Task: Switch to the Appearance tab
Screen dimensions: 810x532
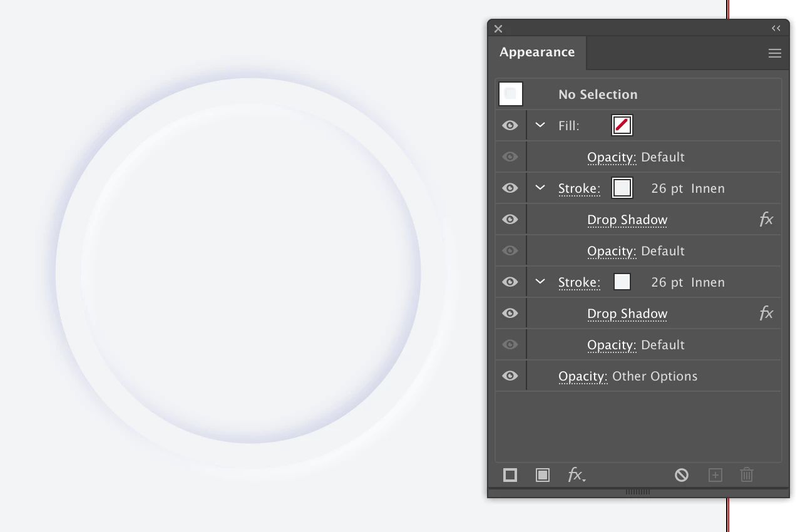Action: click(x=537, y=53)
